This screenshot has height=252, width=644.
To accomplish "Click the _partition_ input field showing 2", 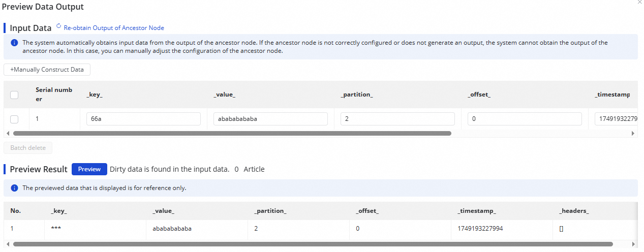I will point(397,119).
